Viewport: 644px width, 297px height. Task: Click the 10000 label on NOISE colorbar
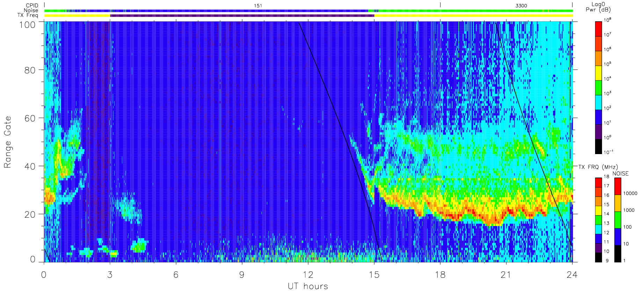pyautogui.click(x=630, y=194)
